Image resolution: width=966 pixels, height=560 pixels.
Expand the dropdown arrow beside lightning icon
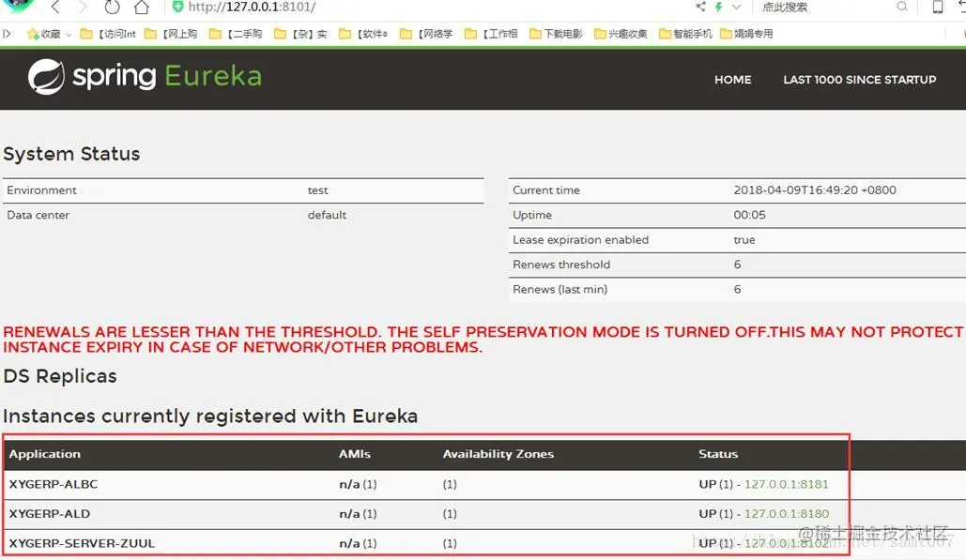(x=736, y=8)
